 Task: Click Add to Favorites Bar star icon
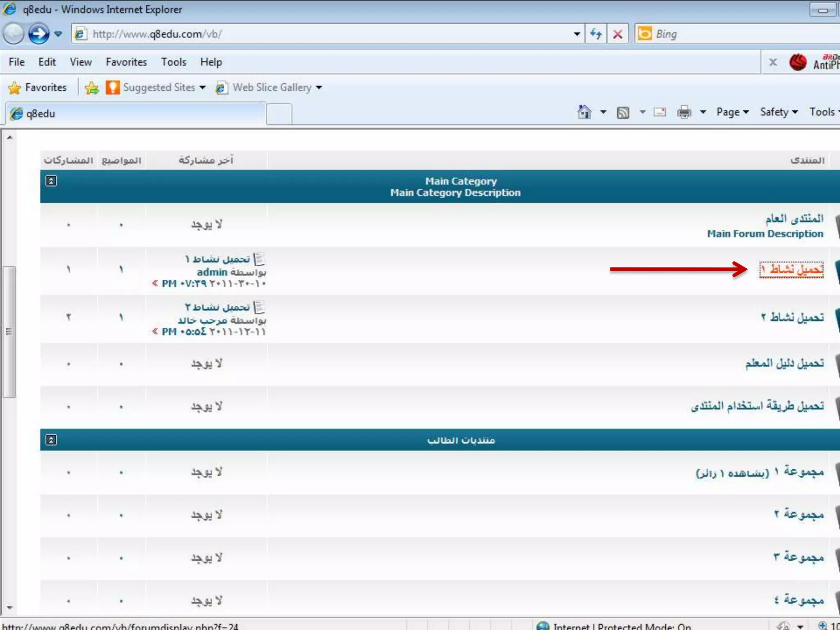92,88
